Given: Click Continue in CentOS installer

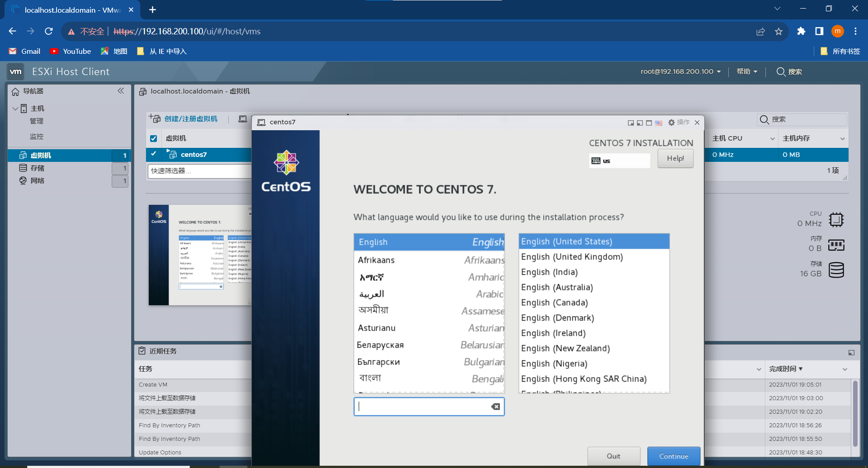Looking at the screenshot, I should coord(674,456).
